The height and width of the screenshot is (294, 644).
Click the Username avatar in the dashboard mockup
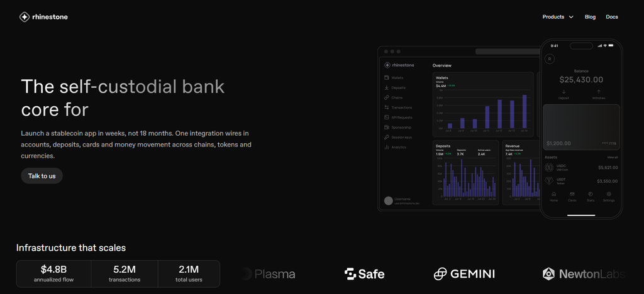(388, 201)
